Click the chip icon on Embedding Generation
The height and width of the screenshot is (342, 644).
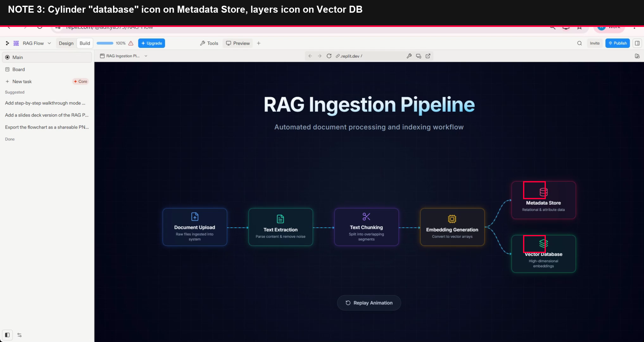click(452, 219)
